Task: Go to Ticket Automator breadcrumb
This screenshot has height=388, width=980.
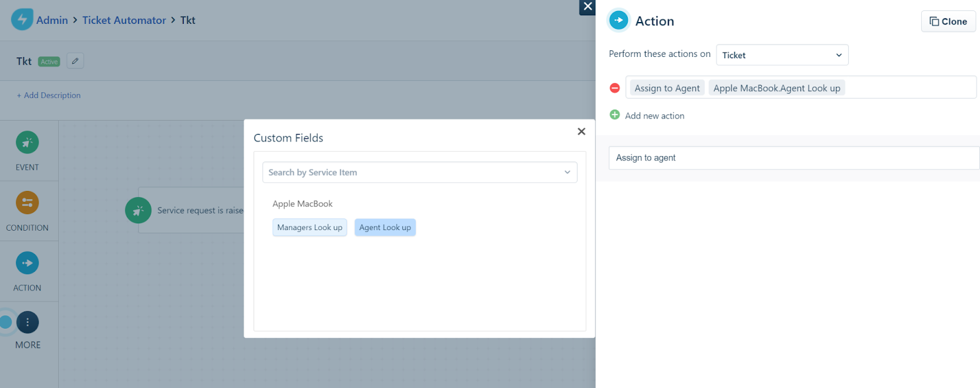Action: point(124,20)
